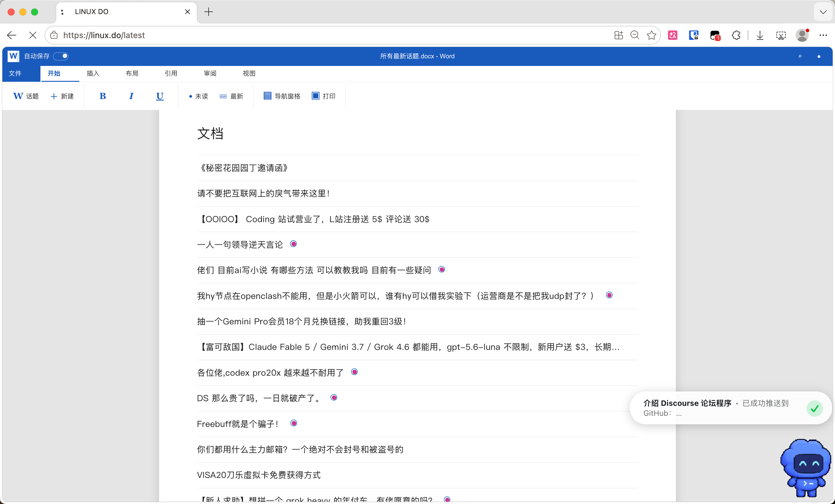The width and height of the screenshot is (835, 504).
Task: Click the 介绍 Discourse 论坛程序 notification
Action: [x=731, y=408]
